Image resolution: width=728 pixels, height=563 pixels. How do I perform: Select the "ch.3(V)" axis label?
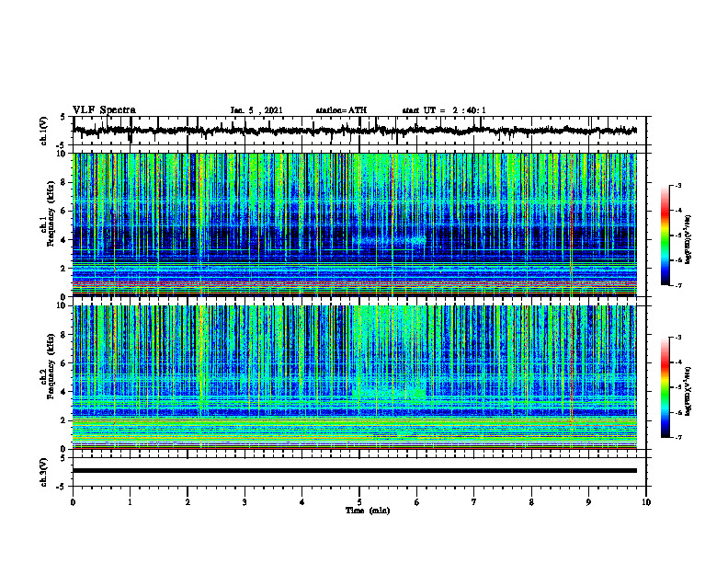coord(44,472)
